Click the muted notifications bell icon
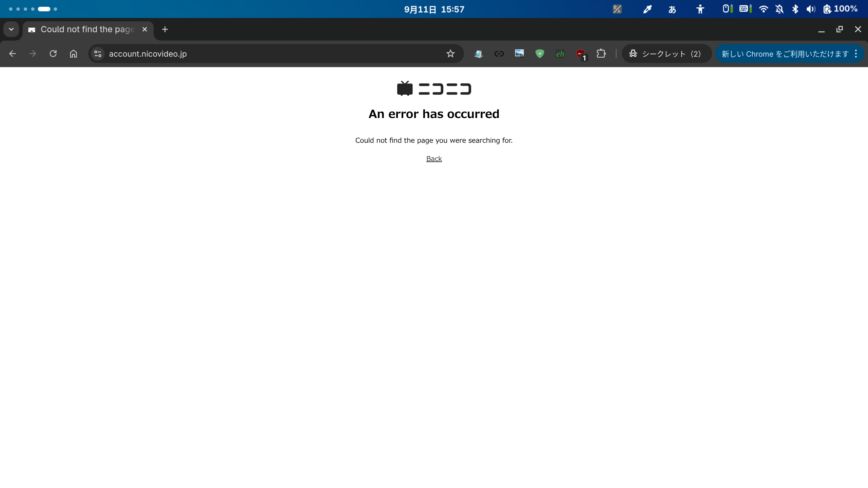This screenshot has width=868, height=488. [779, 9]
